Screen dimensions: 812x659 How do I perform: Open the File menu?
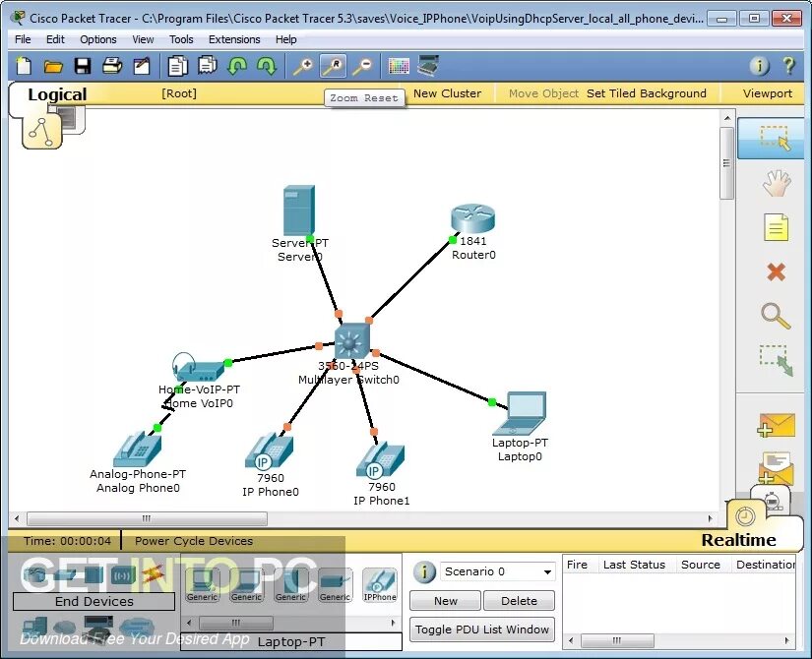pos(23,39)
